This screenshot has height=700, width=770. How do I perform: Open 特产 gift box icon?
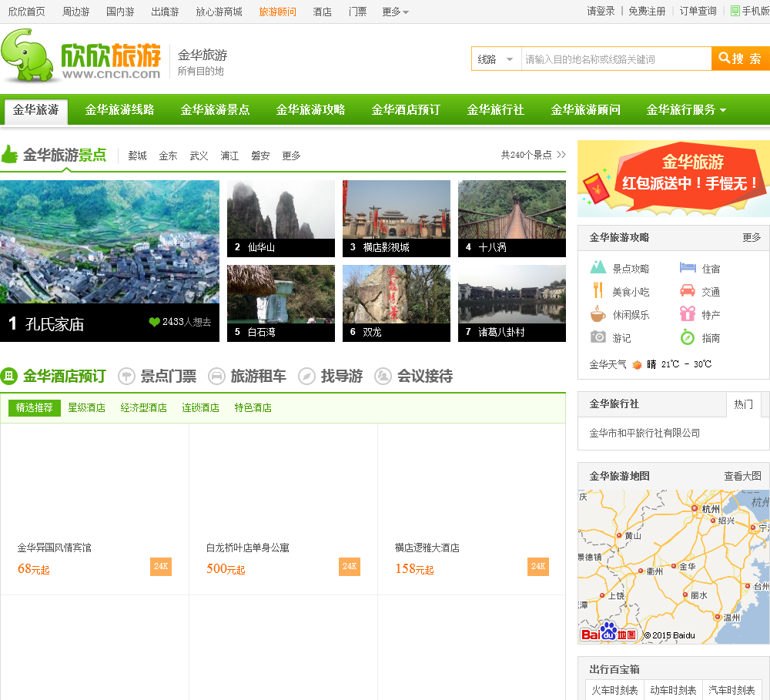click(x=688, y=313)
